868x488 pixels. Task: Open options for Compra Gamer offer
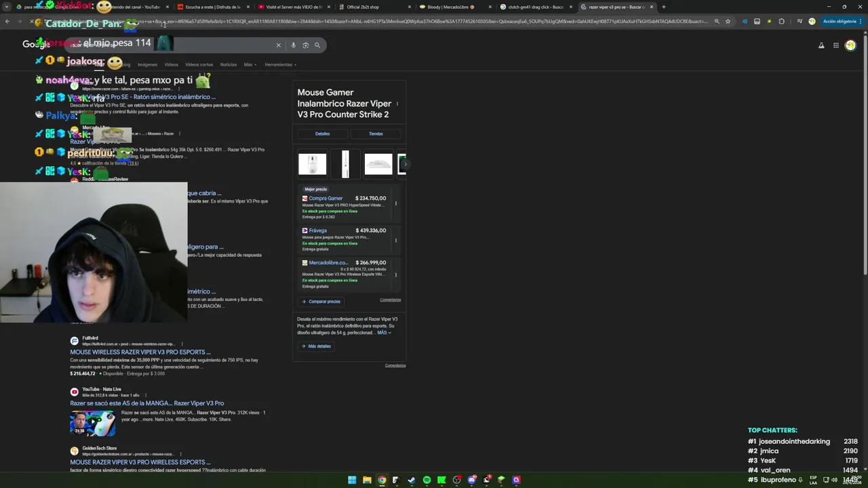tap(396, 203)
